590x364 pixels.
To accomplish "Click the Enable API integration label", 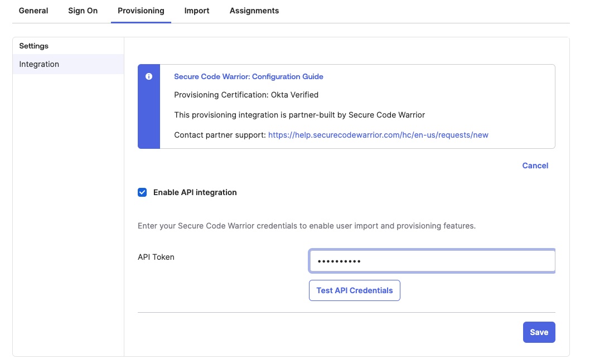I will pyautogui.click(x=195, y=192).
